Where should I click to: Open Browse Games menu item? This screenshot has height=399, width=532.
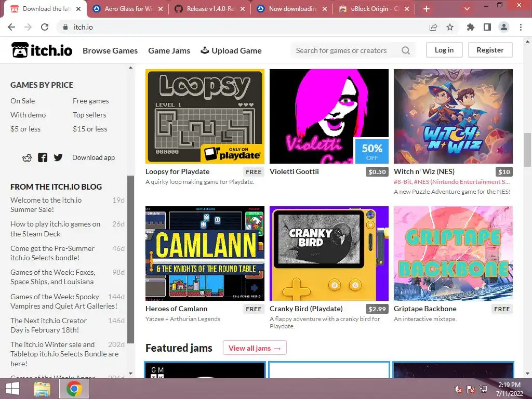click(x=110, y=50)
